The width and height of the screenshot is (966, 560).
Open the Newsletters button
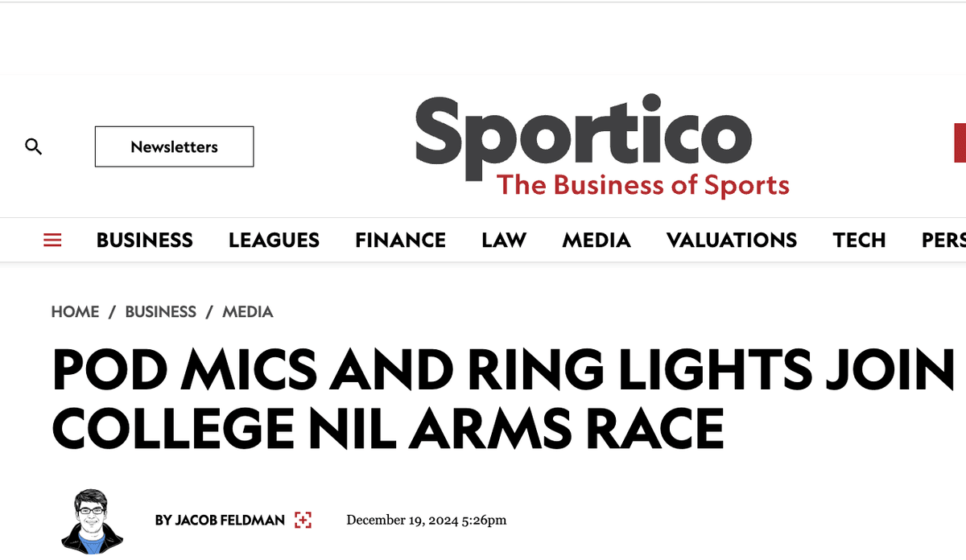coord(174,146)
